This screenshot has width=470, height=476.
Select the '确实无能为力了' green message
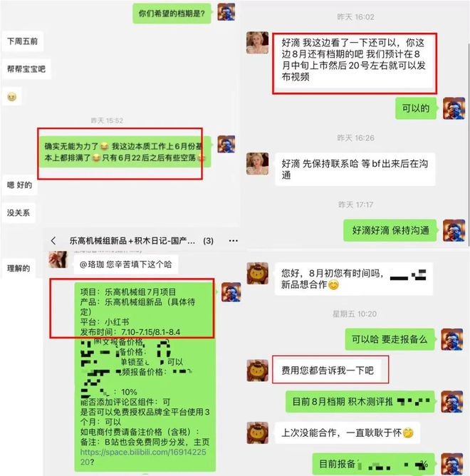coord(125,152)
